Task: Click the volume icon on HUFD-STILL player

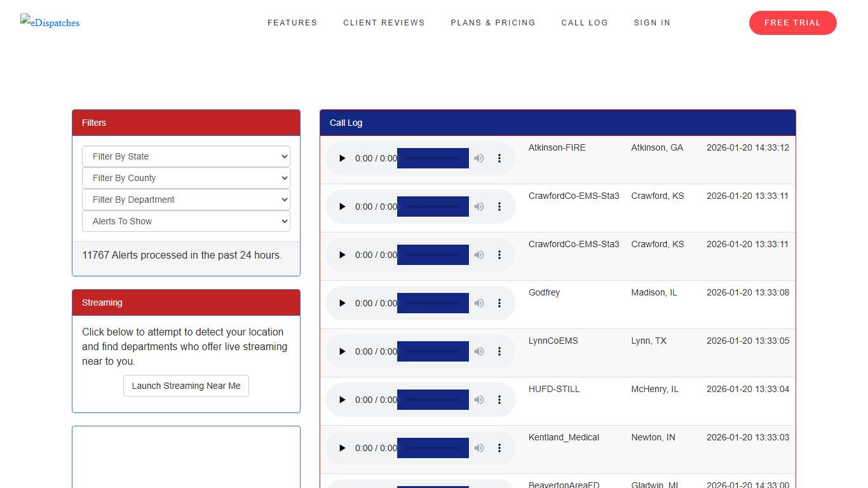Action: tap(479, 400)
